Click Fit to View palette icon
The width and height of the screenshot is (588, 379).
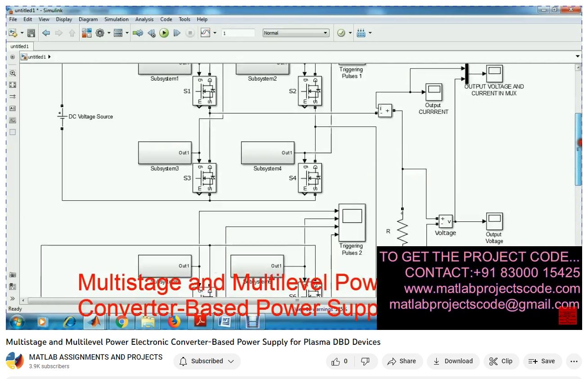pos(13,85)
